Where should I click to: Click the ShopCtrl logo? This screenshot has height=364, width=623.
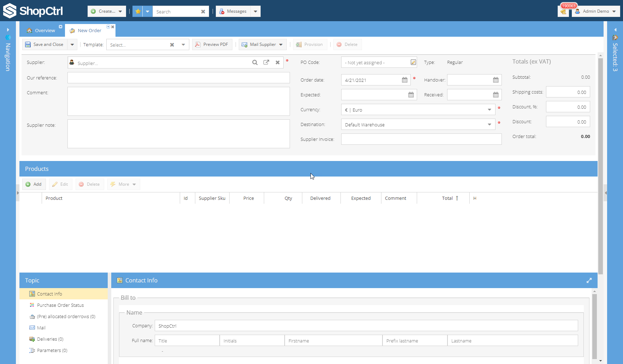(33, 11)
